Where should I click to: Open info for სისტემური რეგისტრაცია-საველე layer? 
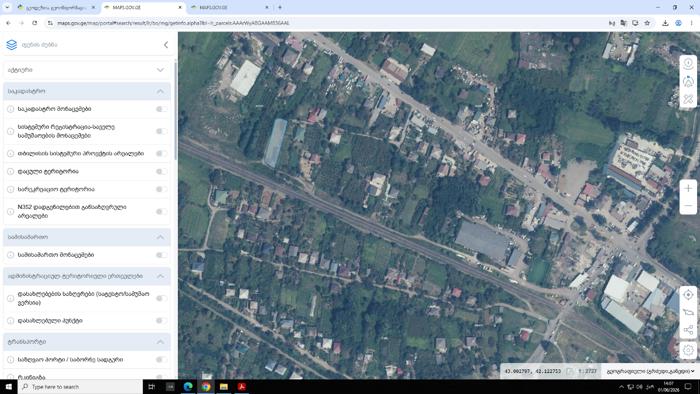click(10, 131)
